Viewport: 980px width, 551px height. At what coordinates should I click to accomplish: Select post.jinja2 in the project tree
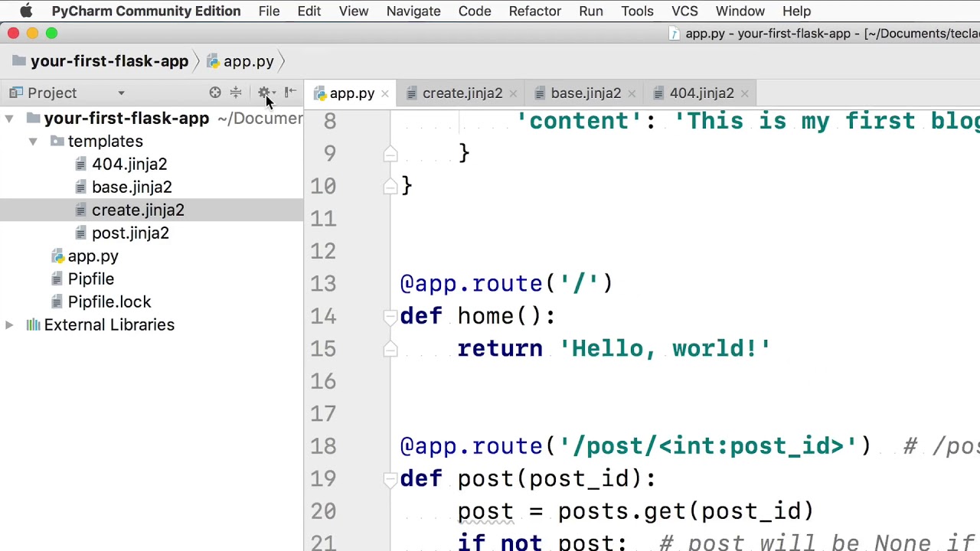click(130, 233)
